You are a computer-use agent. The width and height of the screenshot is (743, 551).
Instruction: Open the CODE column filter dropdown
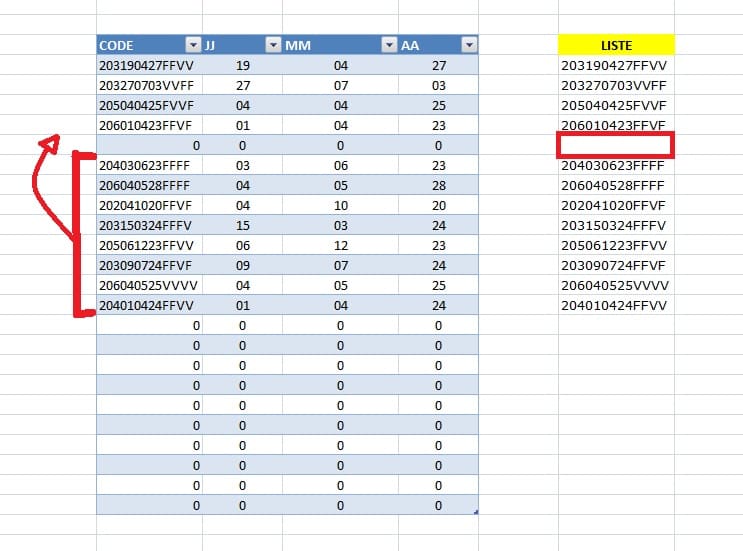pos(193,45)
